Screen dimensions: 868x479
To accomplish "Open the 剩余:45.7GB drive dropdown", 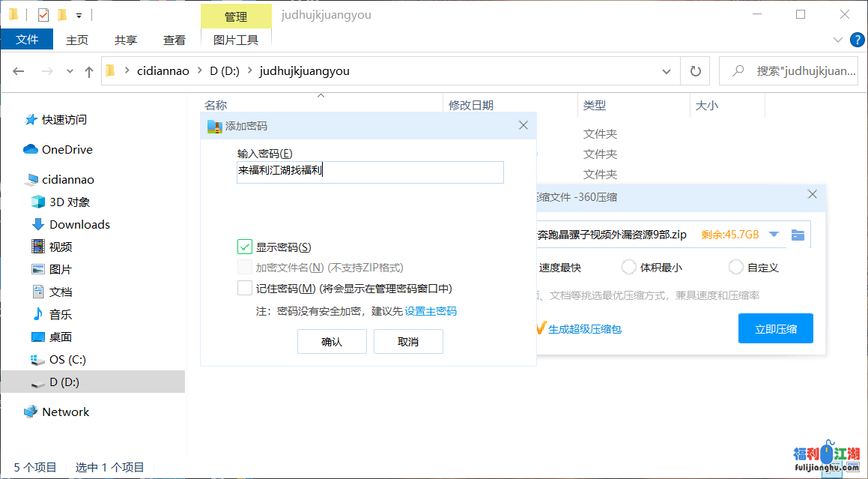I will point(774,235).
